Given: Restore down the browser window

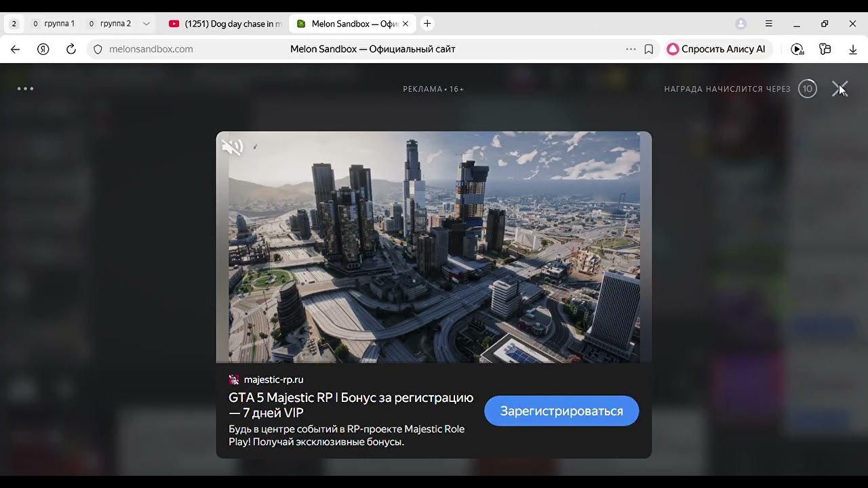Looking at the screenshot, I should 825,24.
